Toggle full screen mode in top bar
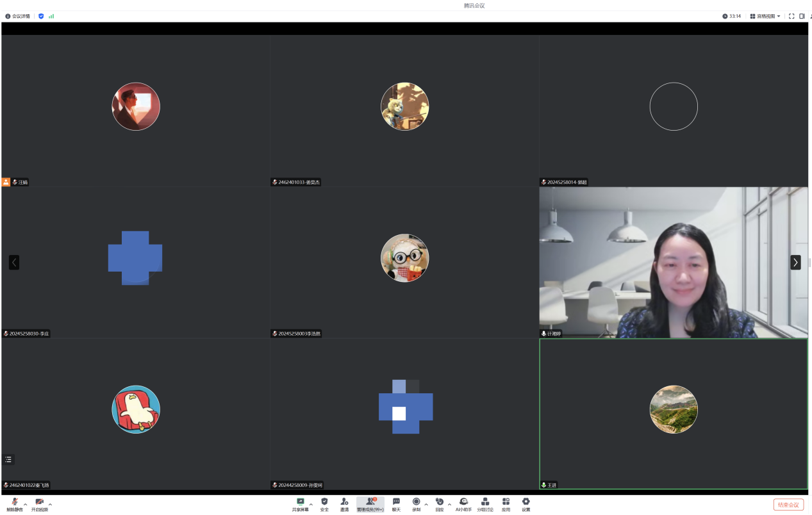This screenshot has width=812, height=515. pos(791,16)
